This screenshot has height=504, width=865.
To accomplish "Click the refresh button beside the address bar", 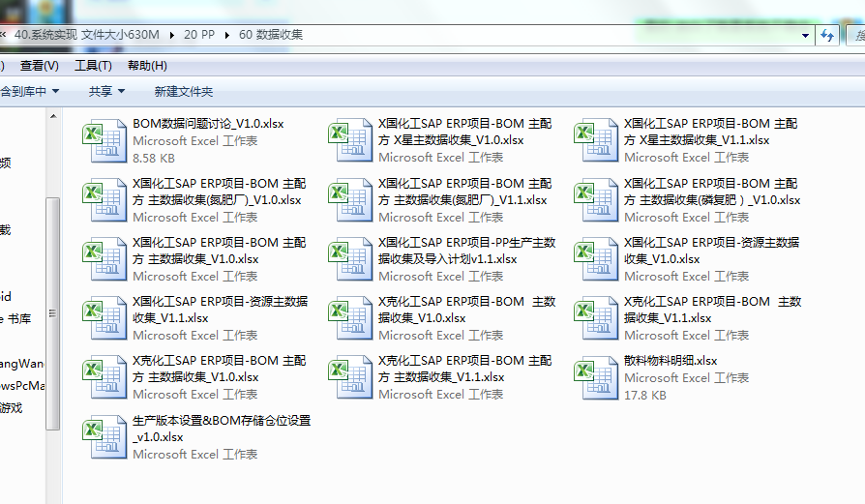I will 827,35.
